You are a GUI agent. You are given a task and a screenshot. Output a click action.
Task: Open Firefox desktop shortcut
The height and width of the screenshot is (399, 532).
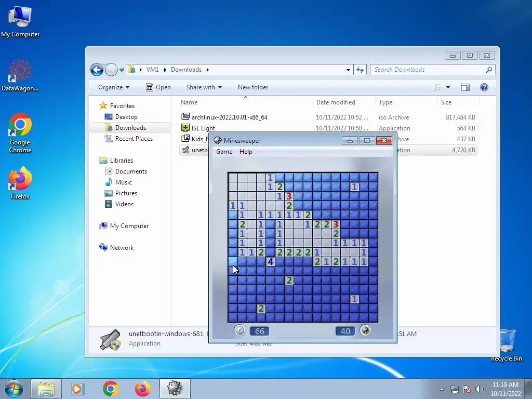click(x=20, y=182)
